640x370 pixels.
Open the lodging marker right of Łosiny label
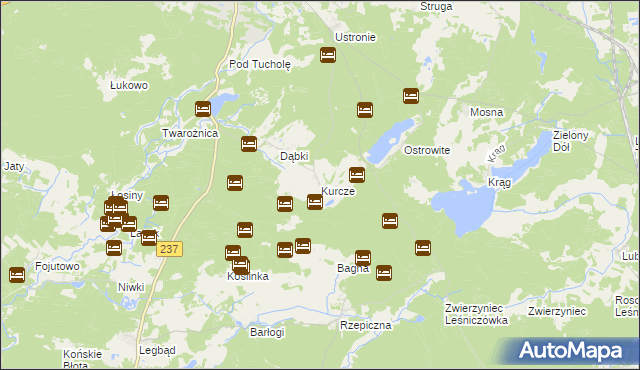tap(161, 203)
